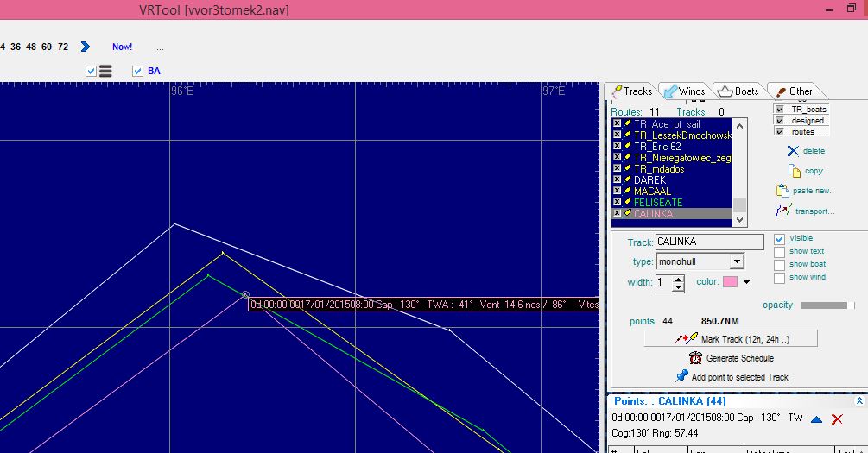
Task: Click the pin icon beside CALINKA
Action: coord(627,213)
